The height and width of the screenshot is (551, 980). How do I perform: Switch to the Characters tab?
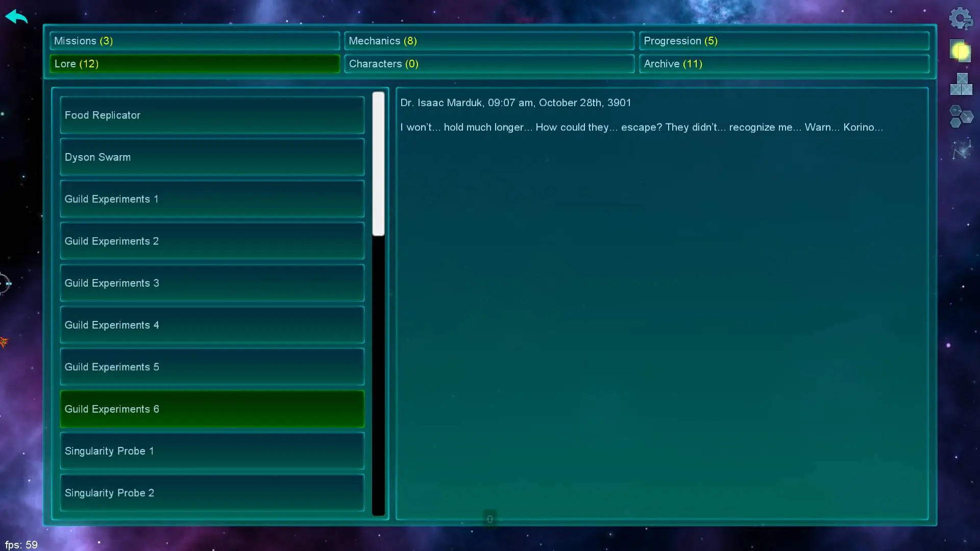[x=489, y=64]
